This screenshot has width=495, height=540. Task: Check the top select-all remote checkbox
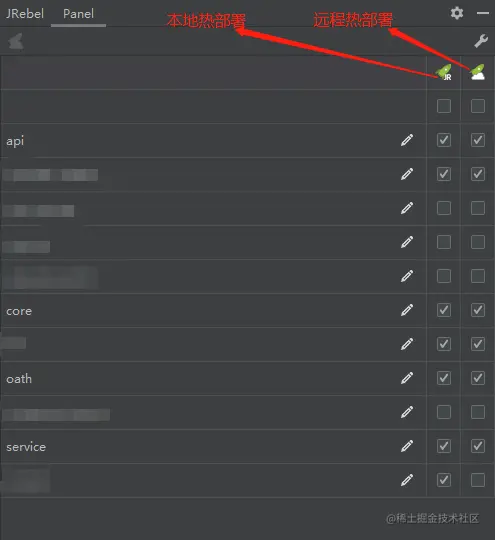[478, 106]
